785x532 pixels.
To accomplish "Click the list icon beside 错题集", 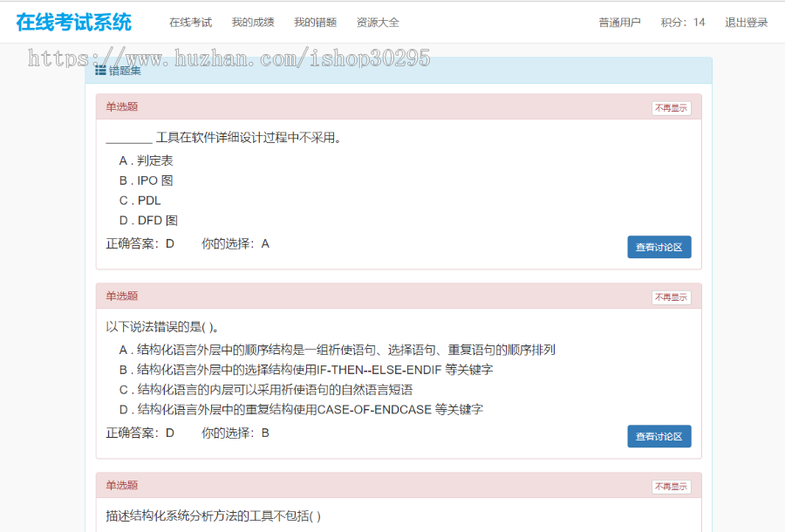I will point(100,71).
